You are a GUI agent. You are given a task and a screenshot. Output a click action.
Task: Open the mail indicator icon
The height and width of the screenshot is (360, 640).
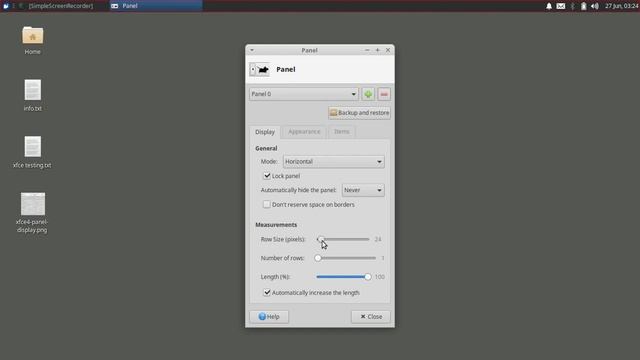[x=561, y=6]
